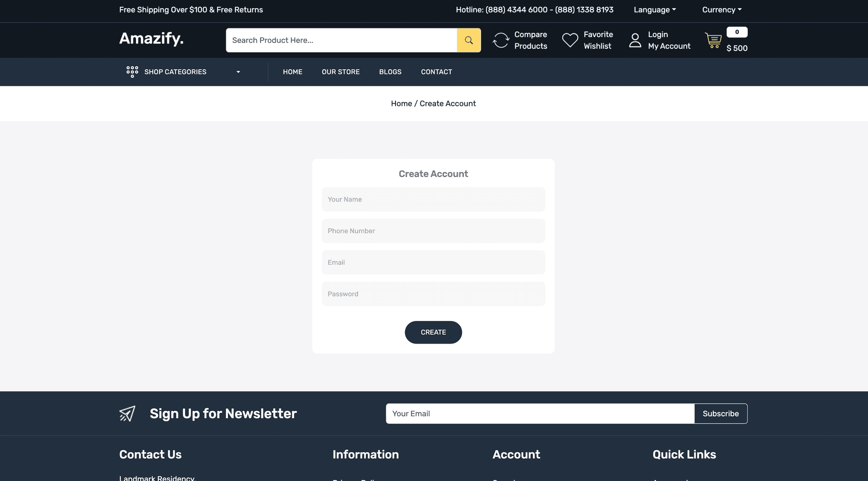The height and width of the screenshot is (481, 868).
Task: Expand Shop Categories dropdown arrow
Action: click(238, 72)
